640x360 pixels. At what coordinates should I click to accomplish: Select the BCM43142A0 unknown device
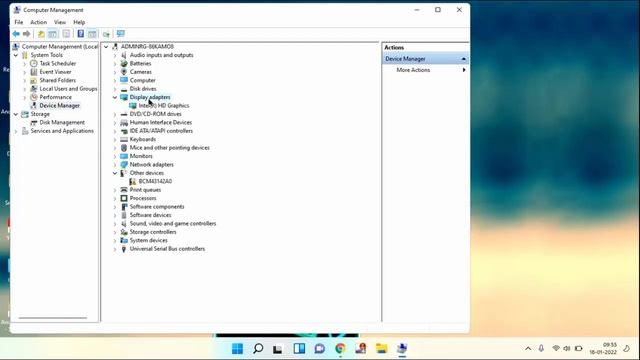[155, 181]
